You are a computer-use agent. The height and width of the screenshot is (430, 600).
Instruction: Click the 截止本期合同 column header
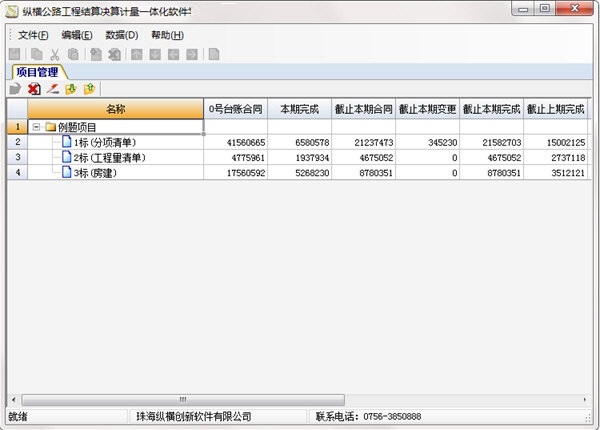pyautogui.click(x=364, y=109)
